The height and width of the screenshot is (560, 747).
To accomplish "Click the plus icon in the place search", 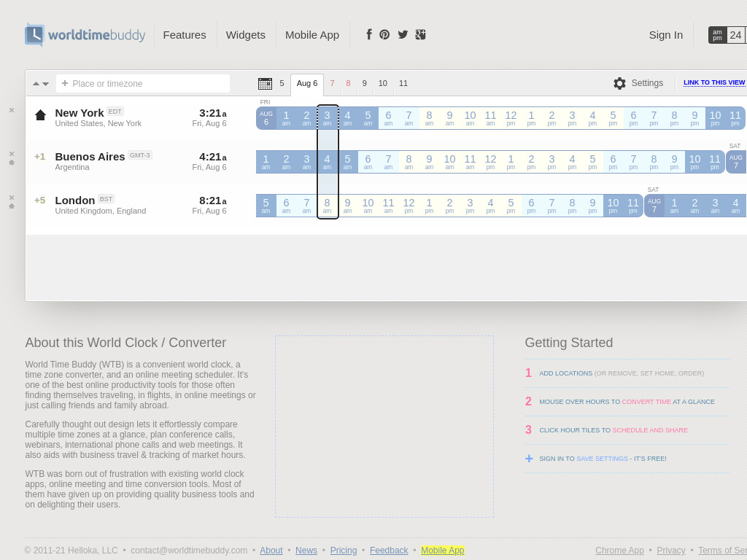I will pos(65,83).
